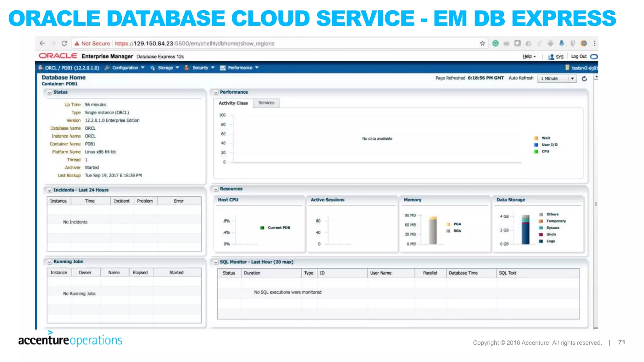This screenshot has width=644, height=362.
Task: Click the Storage cylinder icon
Action: click(153, 68)
